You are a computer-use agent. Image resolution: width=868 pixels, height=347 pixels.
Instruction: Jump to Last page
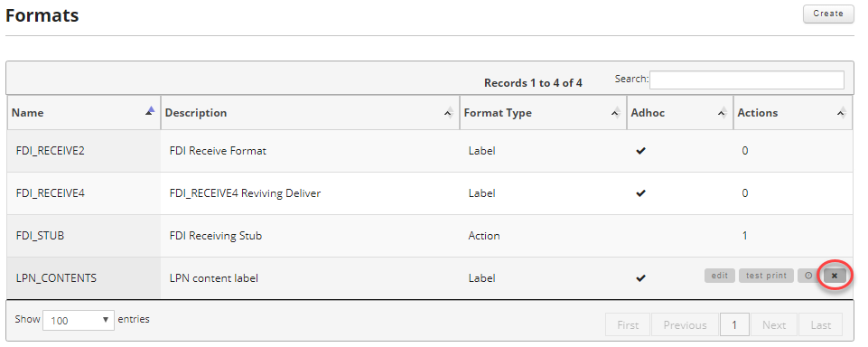coord(820,325)
